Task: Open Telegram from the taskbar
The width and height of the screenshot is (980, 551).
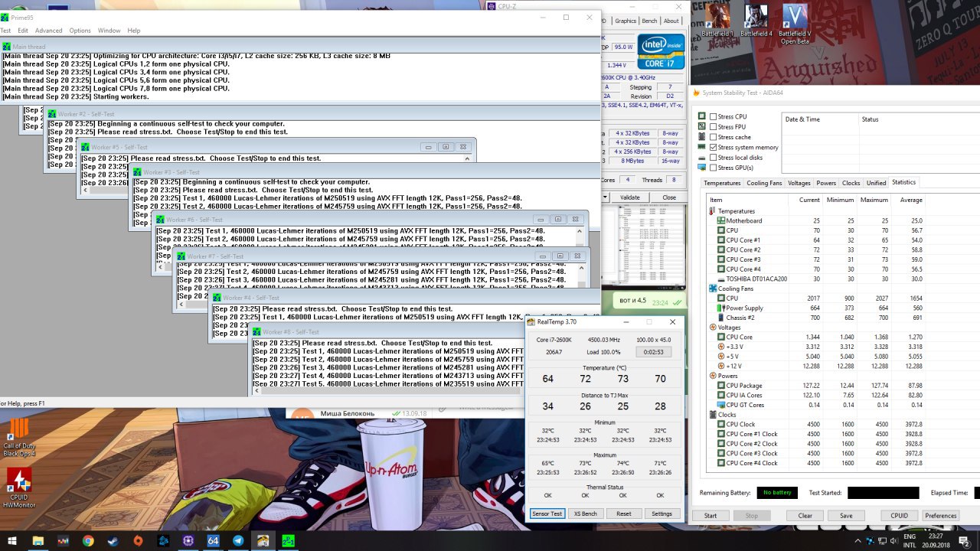Action: (x=238, y=540)
